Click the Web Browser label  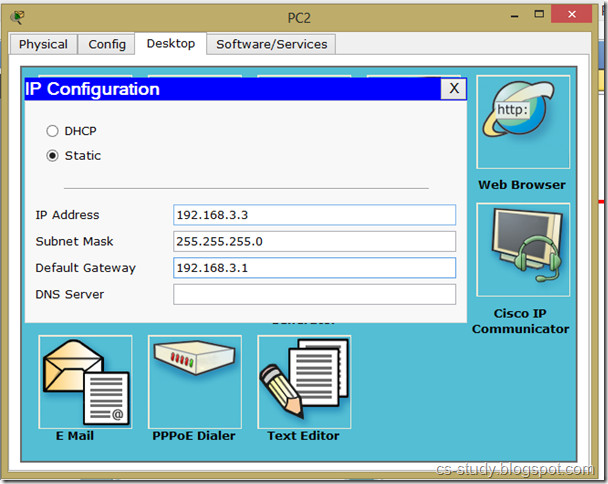point(522,185)
